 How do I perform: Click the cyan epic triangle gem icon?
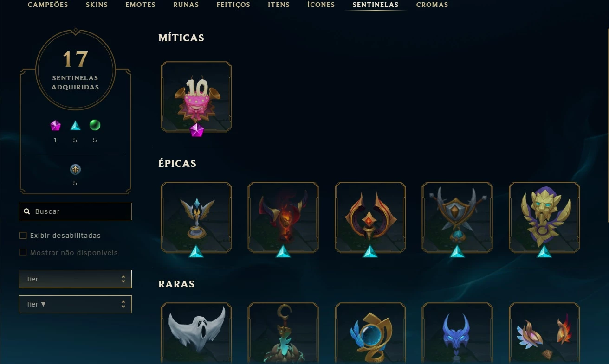[x=75, y=125]
